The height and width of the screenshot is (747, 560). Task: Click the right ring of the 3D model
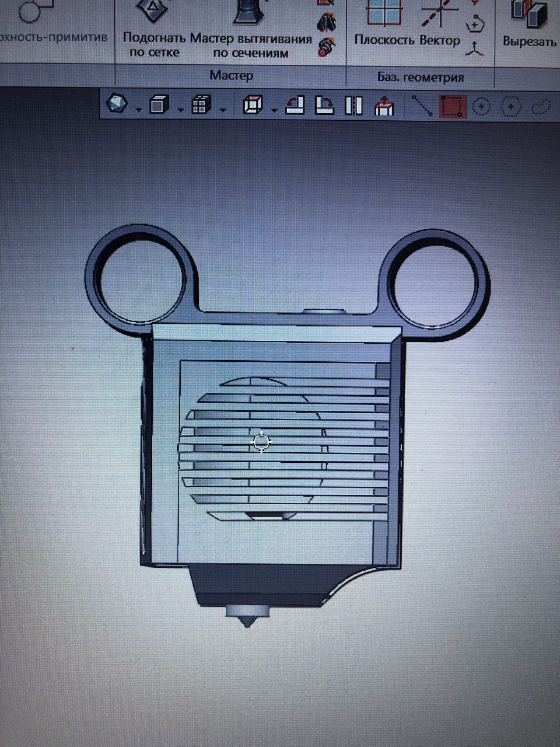(x=435, y=285)
